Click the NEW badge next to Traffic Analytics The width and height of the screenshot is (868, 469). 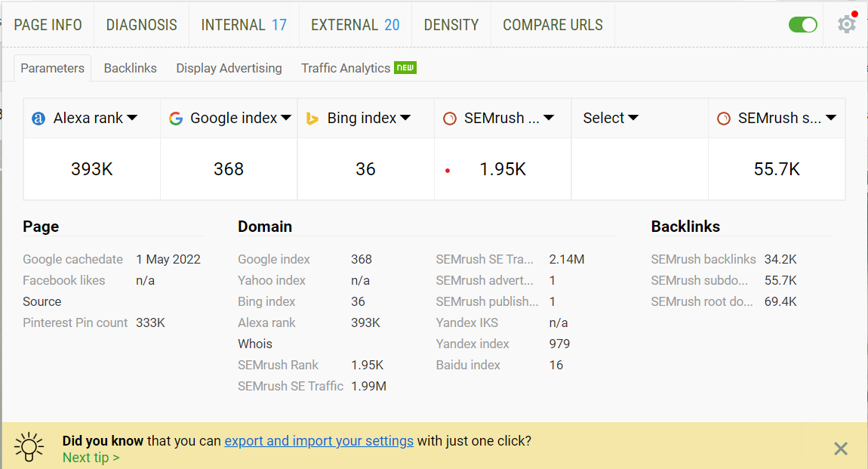[x=405, y=67]
